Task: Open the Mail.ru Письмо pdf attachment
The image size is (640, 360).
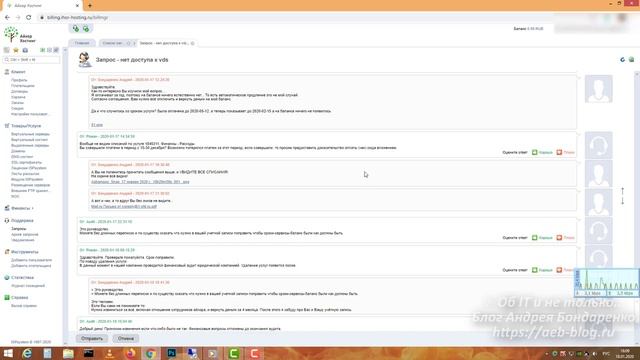Action: 124,207
